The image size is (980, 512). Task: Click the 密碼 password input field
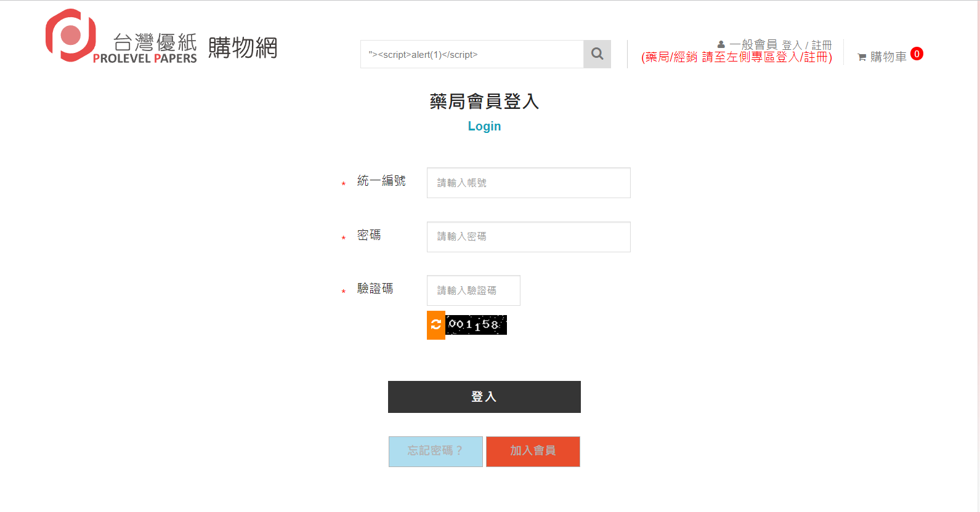coord(528,237)
